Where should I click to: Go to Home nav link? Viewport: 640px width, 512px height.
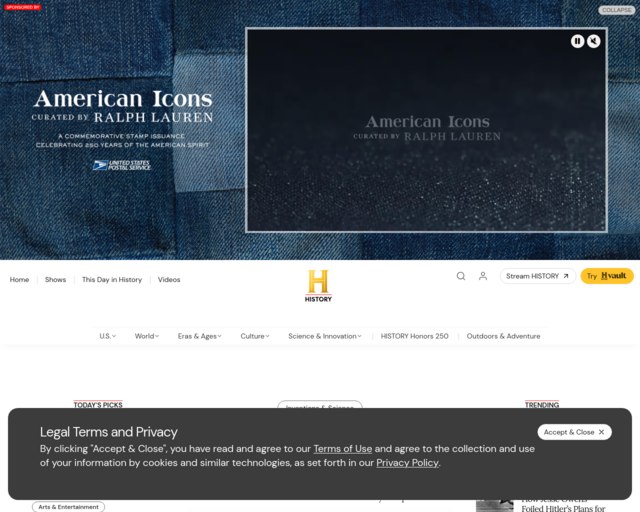19,280
